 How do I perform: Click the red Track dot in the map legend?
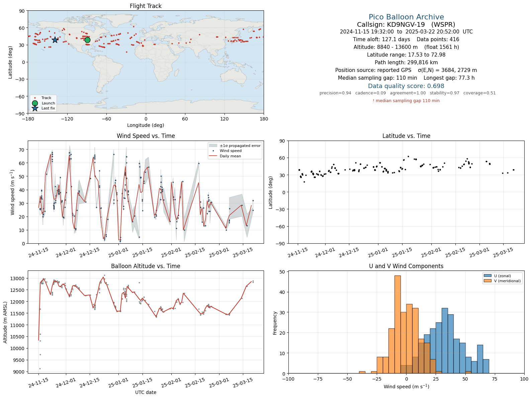[35, 98]
